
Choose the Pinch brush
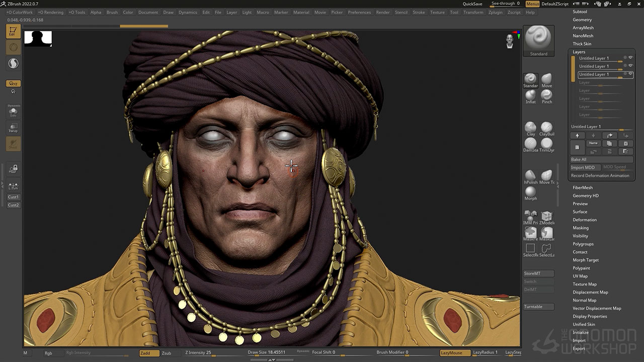[546, 95]
